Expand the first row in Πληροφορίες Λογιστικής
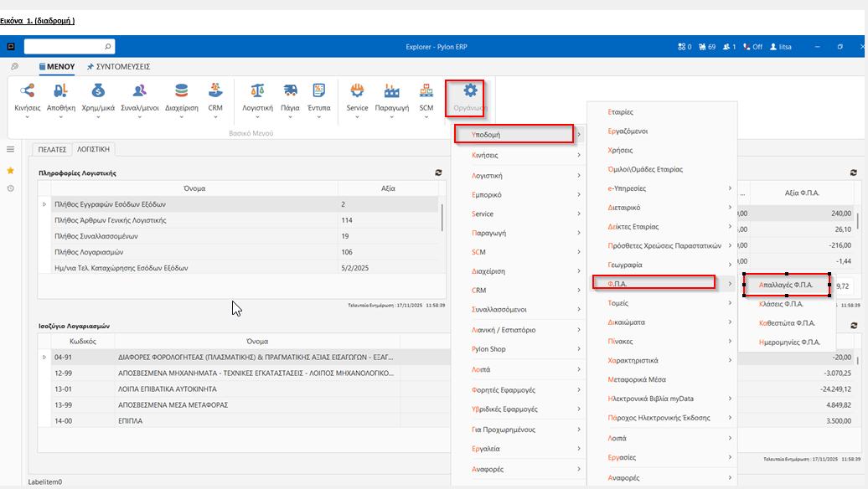This screenshot has width=868, height=489. pos(44,204)
